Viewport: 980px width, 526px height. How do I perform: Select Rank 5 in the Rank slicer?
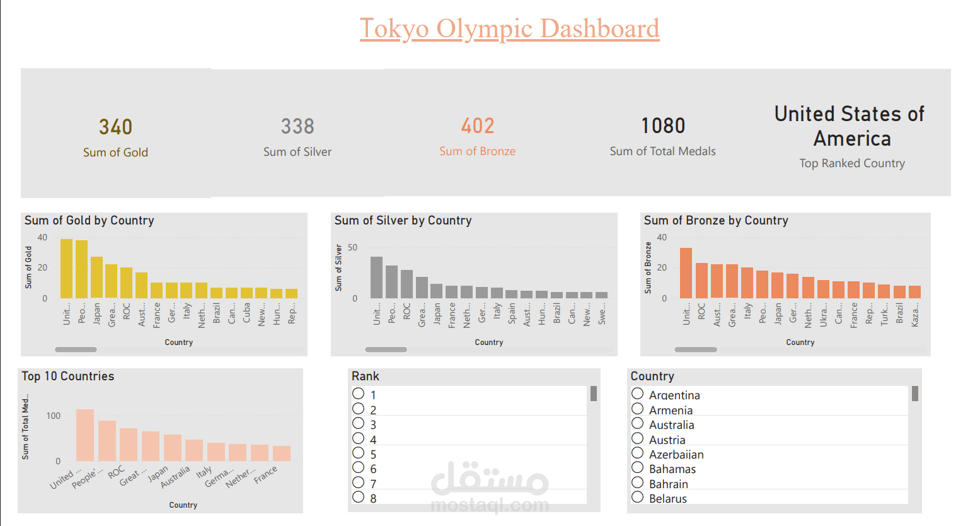tap(359, 453)
